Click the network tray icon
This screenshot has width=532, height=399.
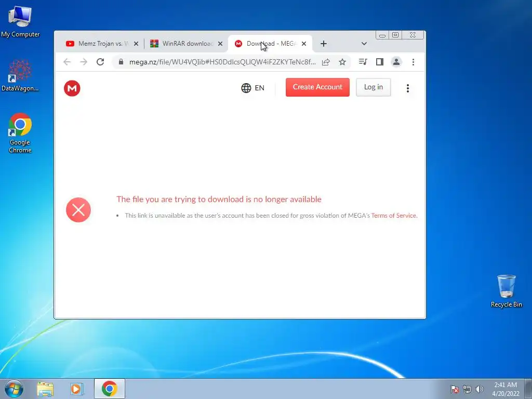(467, 390)
